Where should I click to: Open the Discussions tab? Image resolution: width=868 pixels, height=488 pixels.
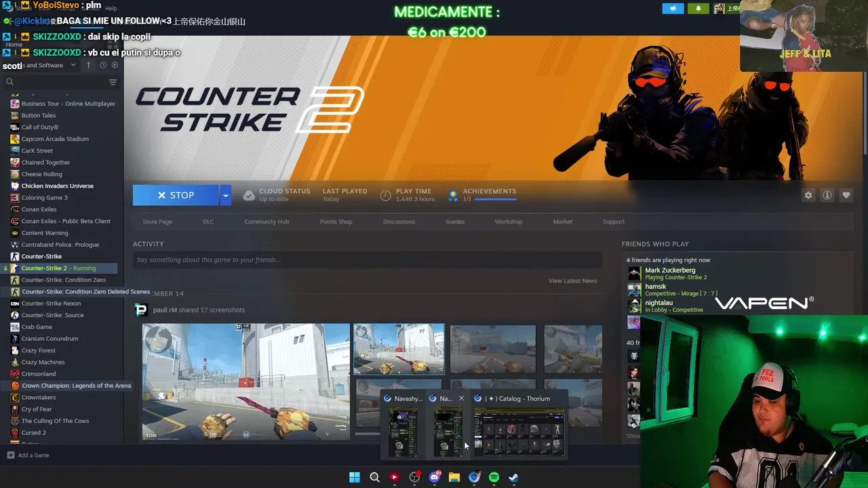[399, 222]
